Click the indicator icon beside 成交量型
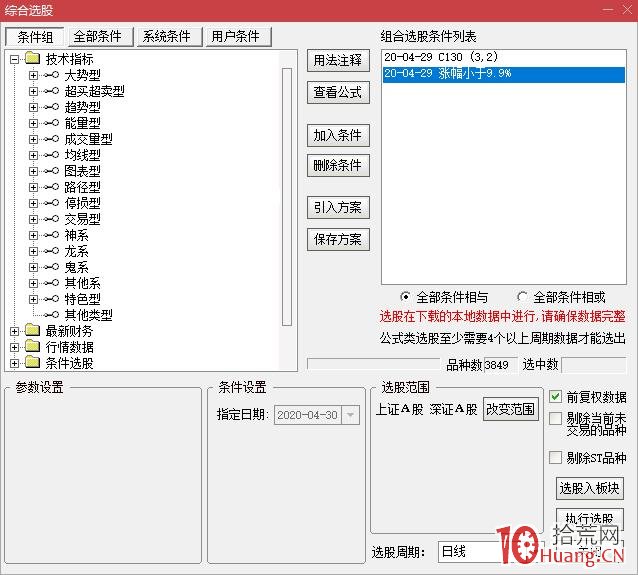This screenshot has width=638, height=575. click(52, 139)
